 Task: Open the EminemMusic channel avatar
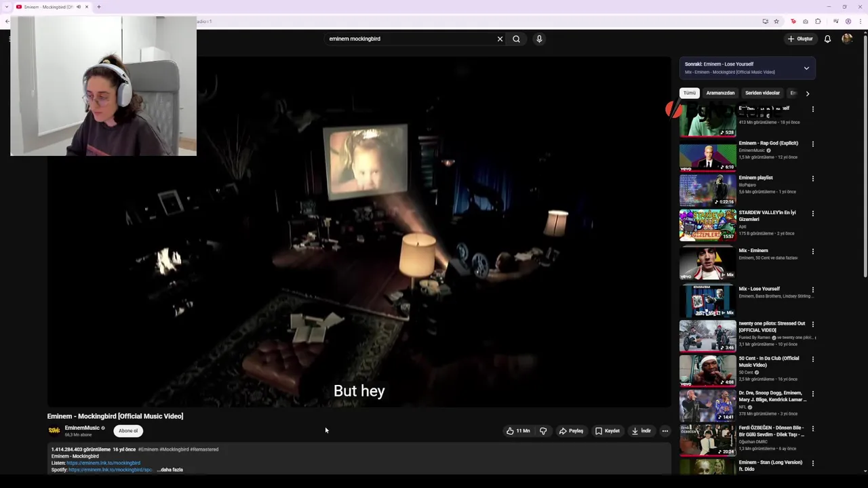(x=54, y=430)
